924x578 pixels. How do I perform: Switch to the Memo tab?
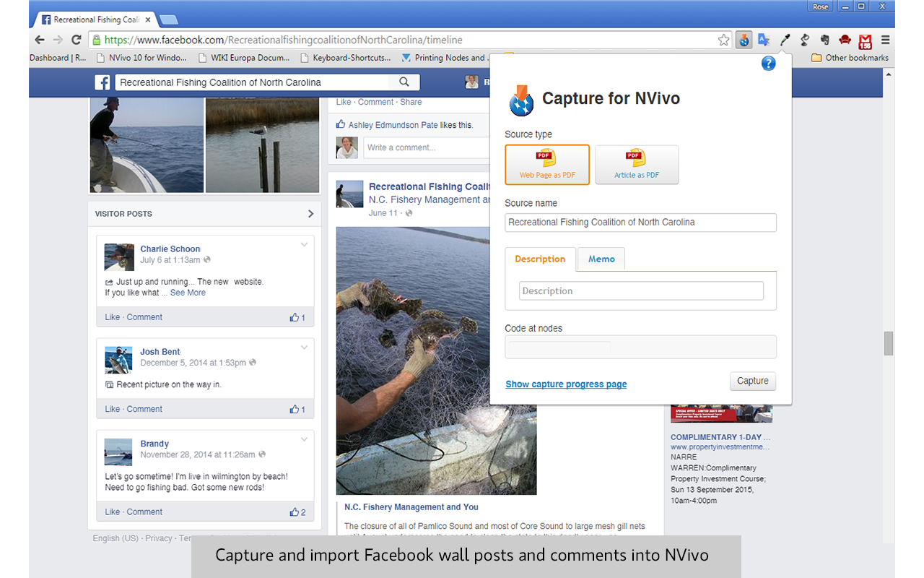tap(601, 259)
